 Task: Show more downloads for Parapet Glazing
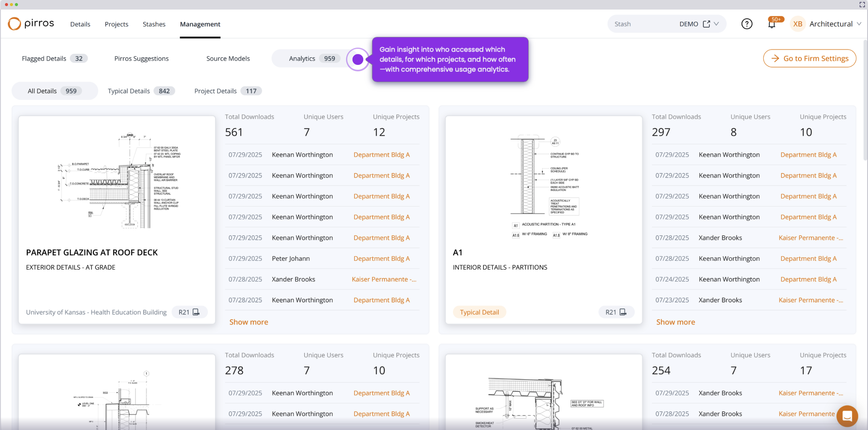249,322
